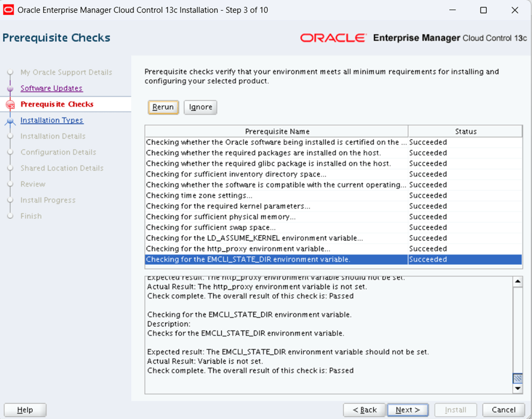Go Back to the previous step
This screenshot has width=532, height=419.
[x=364, y=410]
